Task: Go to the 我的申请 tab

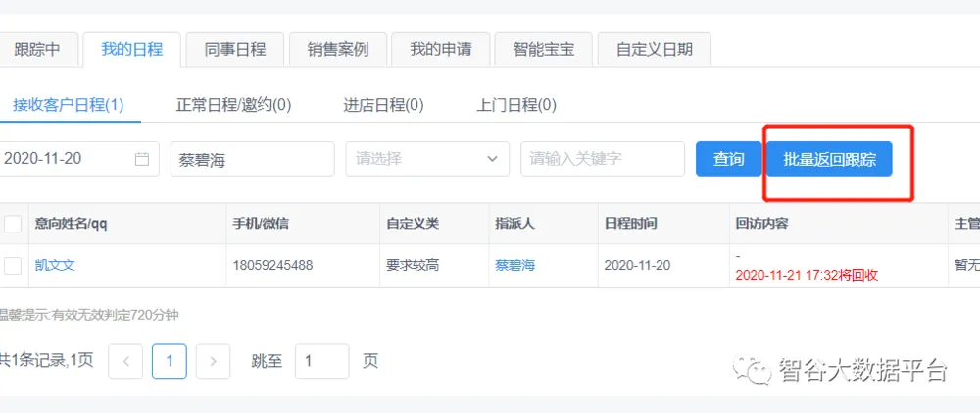Action: 440,49
